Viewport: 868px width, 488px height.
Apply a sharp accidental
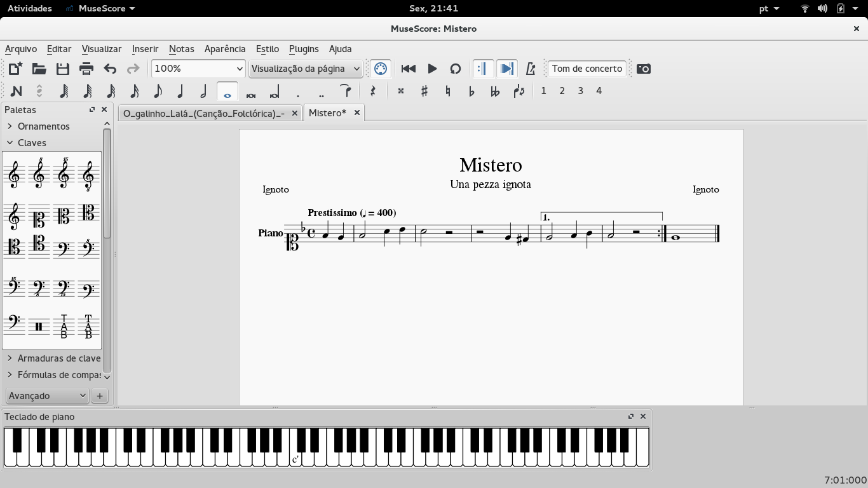click(423, 91)
